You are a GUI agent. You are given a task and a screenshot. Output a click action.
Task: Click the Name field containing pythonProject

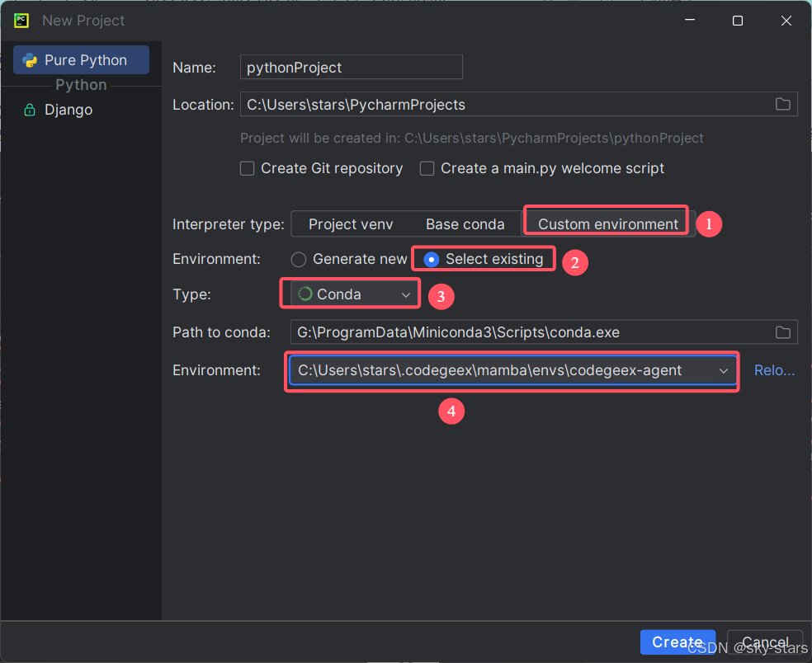351,68
